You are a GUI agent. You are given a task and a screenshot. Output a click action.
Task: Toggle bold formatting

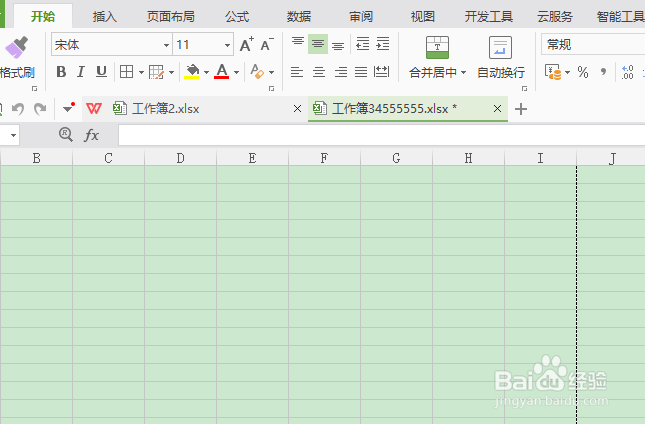pos(61,72)
